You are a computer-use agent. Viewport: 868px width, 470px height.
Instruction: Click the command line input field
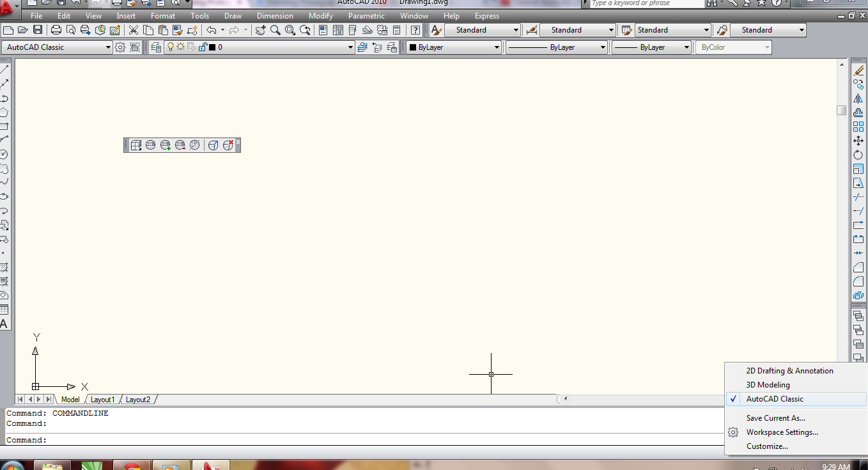click(x=364, y=440)
